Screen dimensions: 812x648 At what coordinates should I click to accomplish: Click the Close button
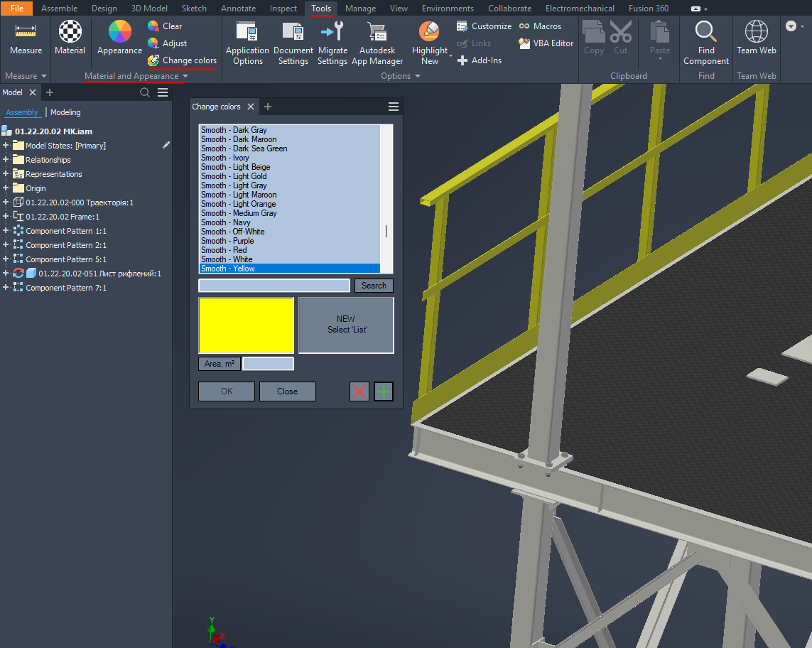[x=288, y=391]
